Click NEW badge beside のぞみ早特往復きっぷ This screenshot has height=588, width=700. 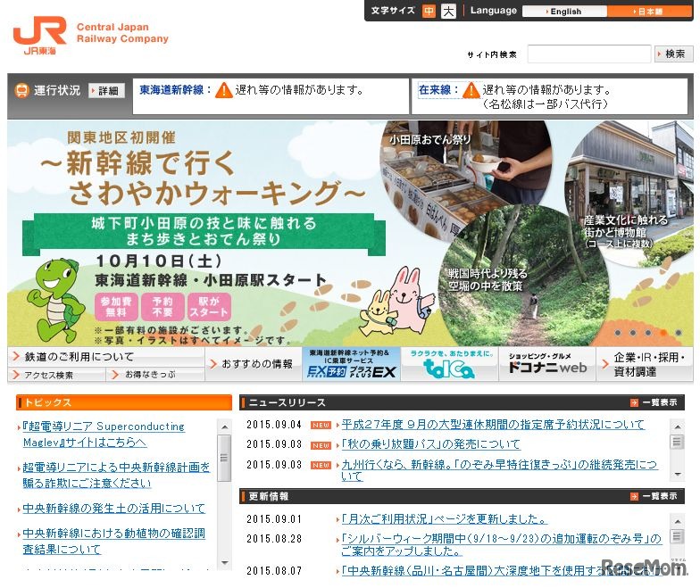321,466
